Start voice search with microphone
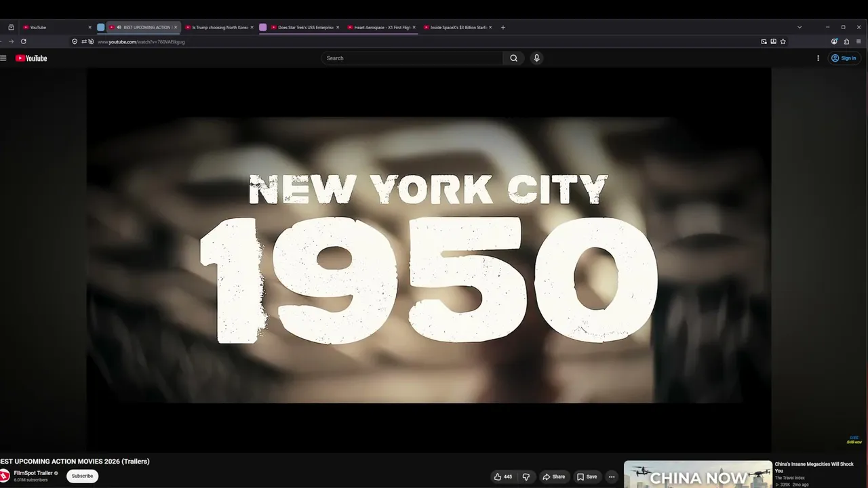The image size is (868, 488). (x=536, y=58)
